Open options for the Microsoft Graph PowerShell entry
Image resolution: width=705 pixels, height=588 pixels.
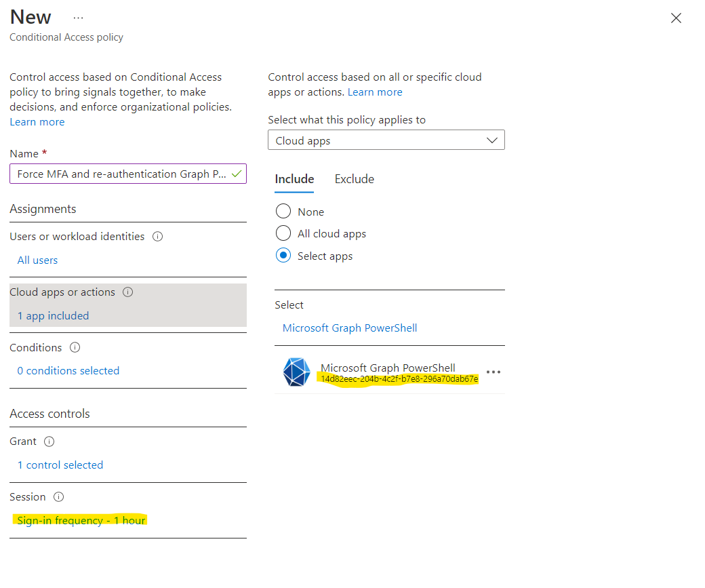click(x=493, y=372)
